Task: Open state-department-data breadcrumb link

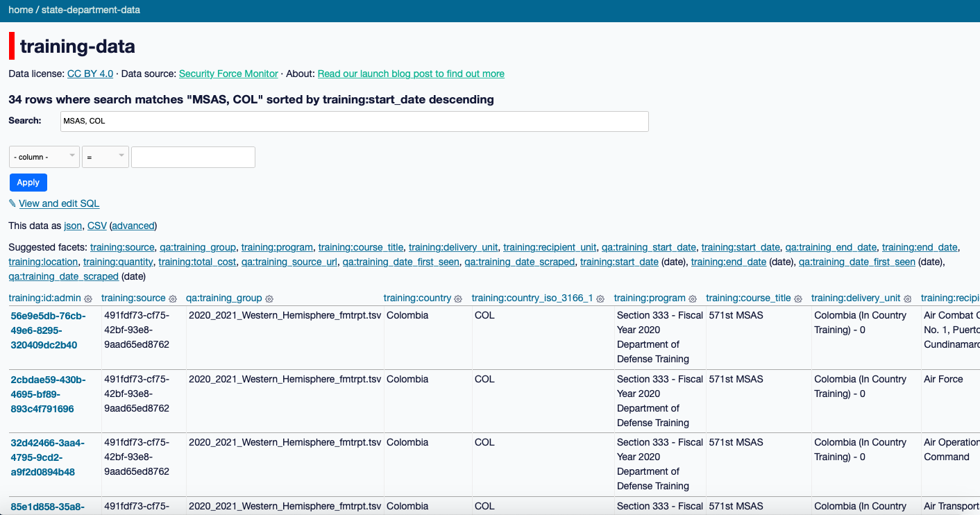Action: [x=91, y=10]
